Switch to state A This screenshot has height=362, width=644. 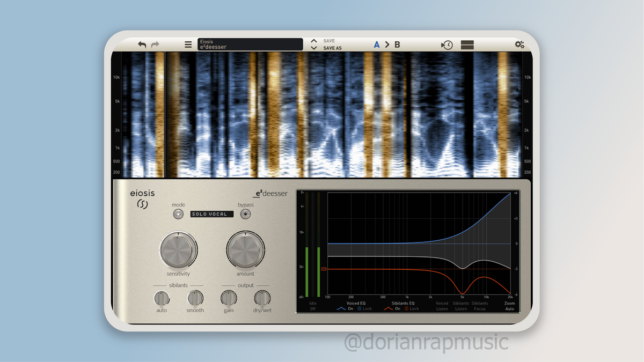(x=377, y=45)
